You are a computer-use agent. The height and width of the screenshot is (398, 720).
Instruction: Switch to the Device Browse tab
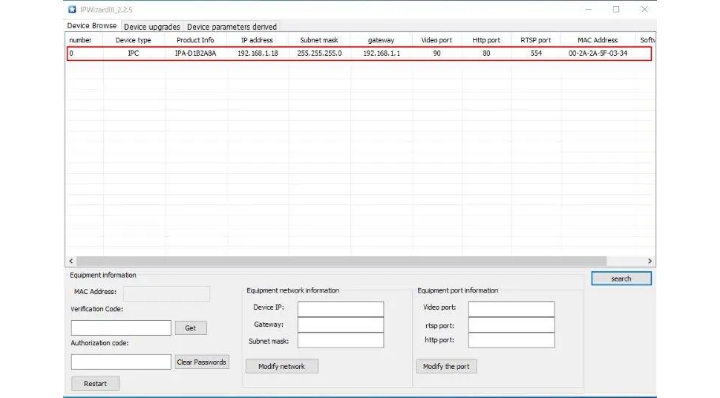point(92,26)
